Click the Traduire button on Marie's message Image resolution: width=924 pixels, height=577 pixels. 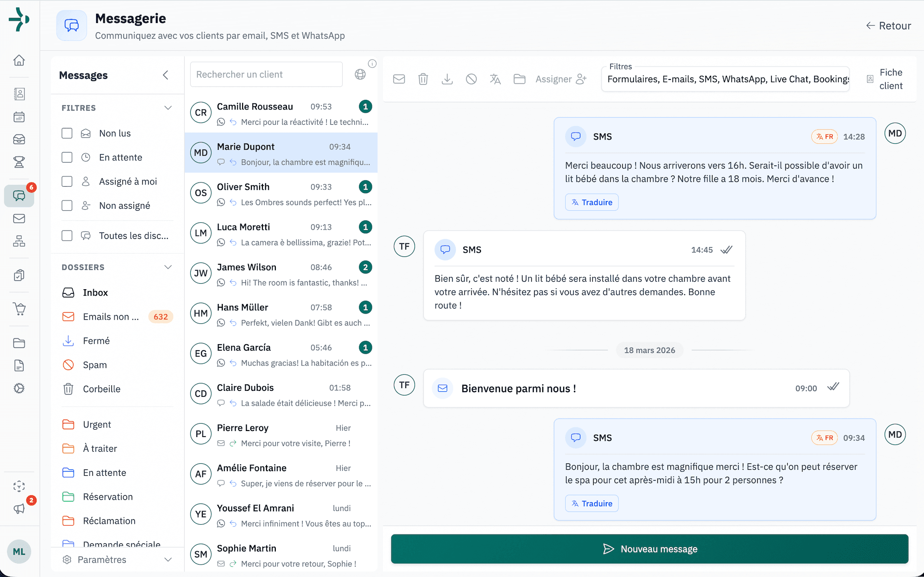pos(591,503)
